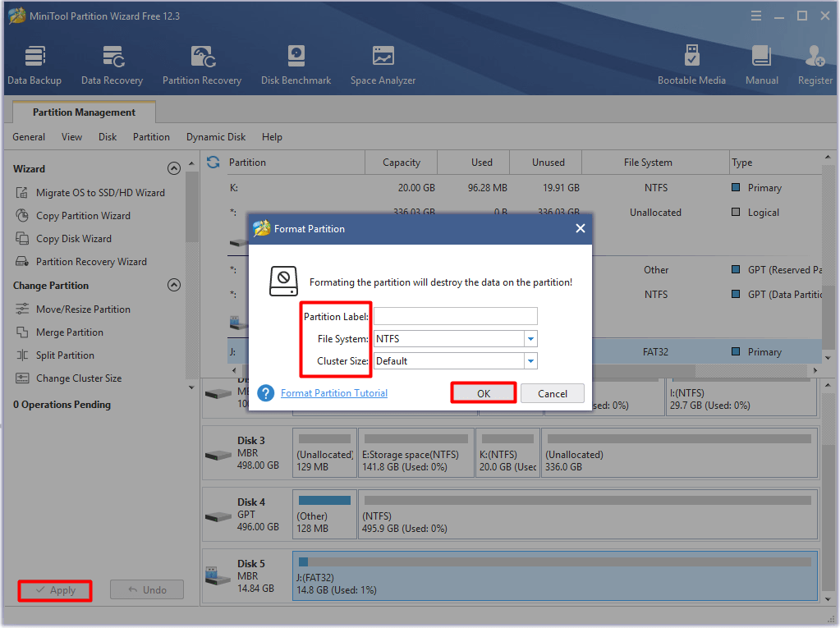The height and width of the screenshot is (628, 840).
Task: Select the Disk 3 drive icon
Action: [x=218, y=455]
